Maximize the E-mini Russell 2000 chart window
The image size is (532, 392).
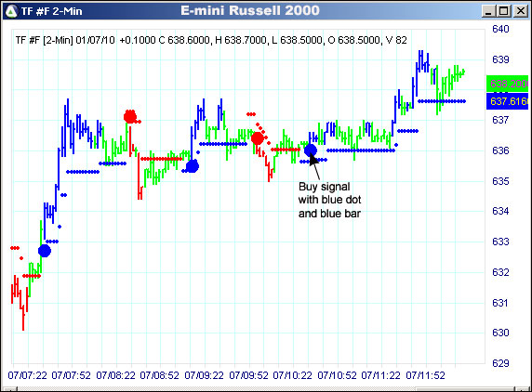tap(504, 11)
